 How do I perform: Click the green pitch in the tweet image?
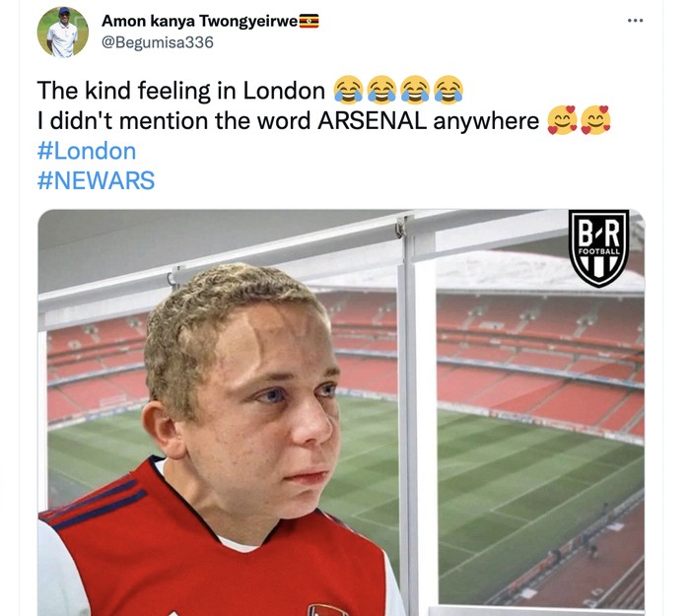click(513, 493)
